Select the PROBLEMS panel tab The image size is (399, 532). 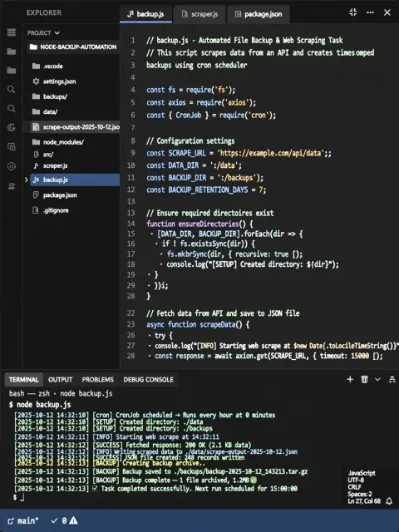98,379
